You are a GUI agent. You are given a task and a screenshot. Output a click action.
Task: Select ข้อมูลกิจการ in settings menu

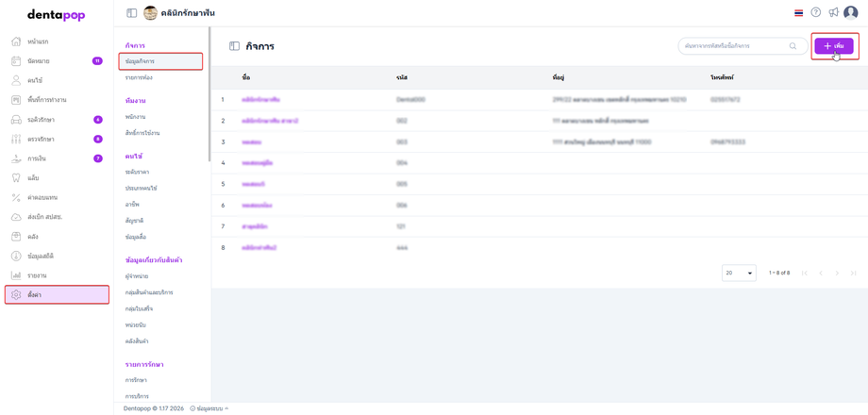click(160, 61)
